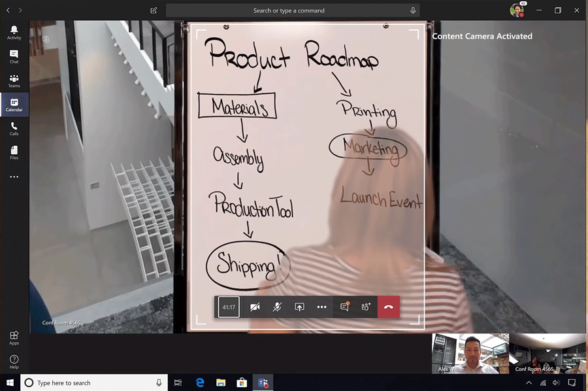This screenshot has height=391, width=588.
Task: Start a new chat with the compose icon
Action: point(154,10)
